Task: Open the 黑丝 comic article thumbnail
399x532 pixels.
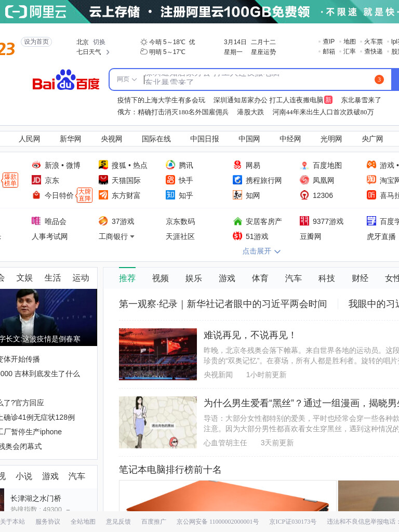Action: [158, 422]
